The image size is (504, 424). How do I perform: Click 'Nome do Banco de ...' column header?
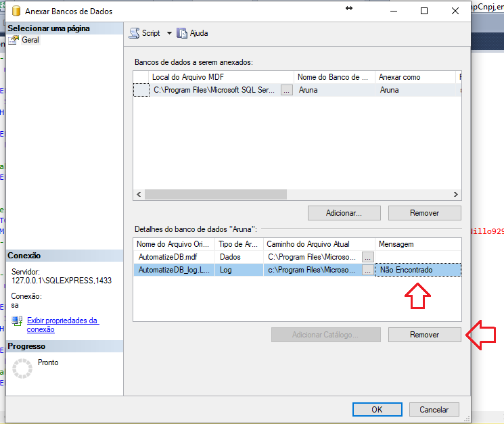click(x=334, y=77)
